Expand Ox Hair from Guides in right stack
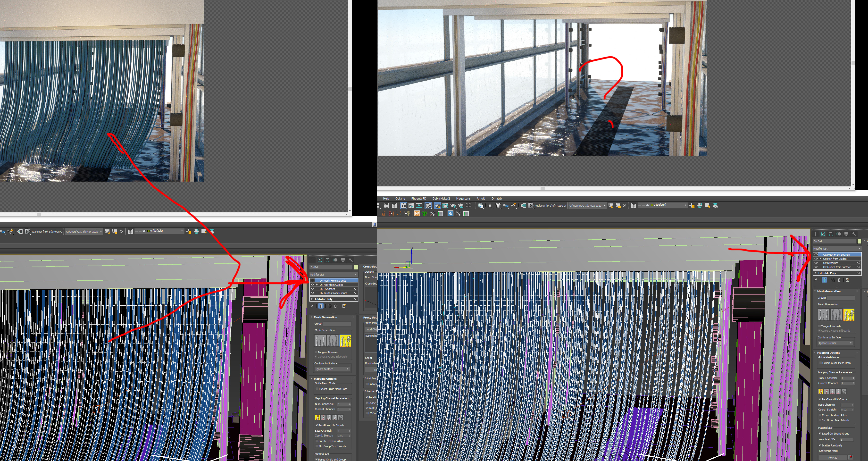Viewport: 868px width, 461px height. pos(820,259)
